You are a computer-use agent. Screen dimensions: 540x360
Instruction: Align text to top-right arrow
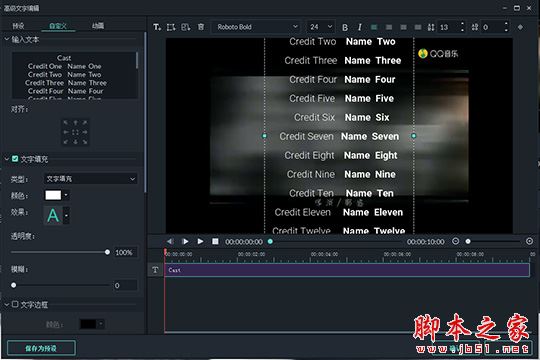[x=85, y=122]
